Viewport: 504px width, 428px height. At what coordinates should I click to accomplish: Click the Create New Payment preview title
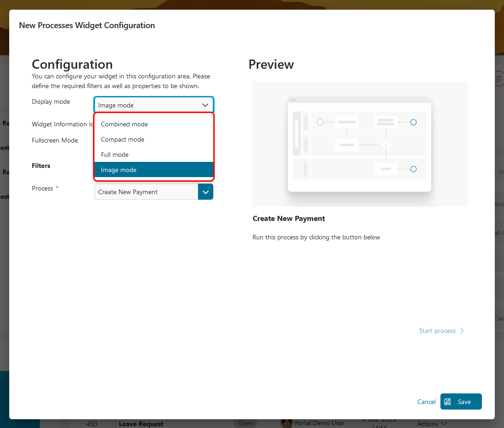point(289,219)
